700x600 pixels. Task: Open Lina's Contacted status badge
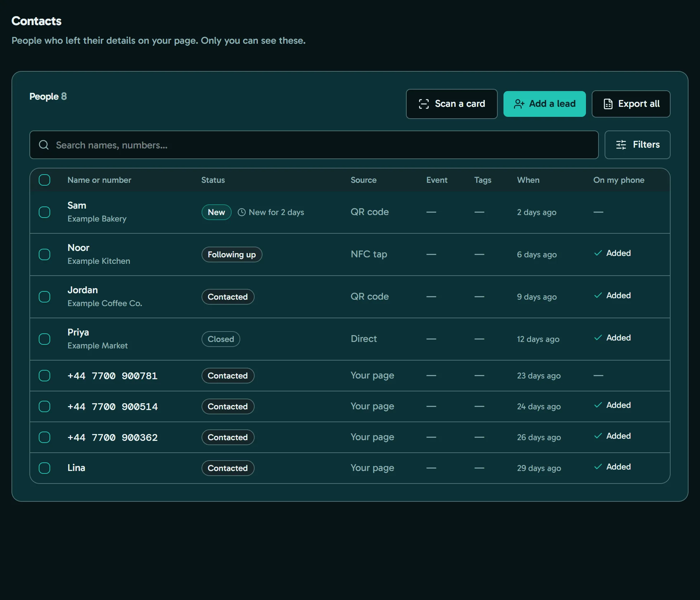coord(228,468)
